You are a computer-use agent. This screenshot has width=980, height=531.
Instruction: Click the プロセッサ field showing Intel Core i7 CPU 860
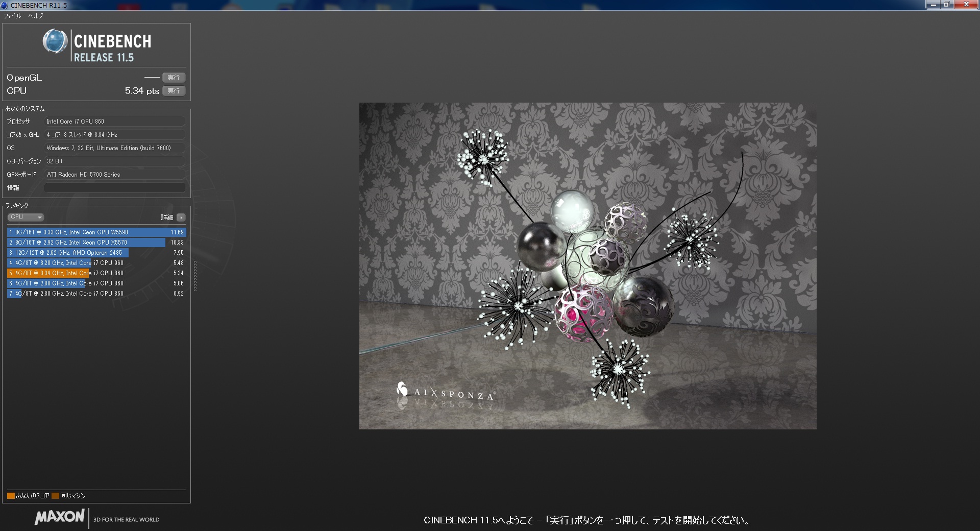tap(115, 122)
